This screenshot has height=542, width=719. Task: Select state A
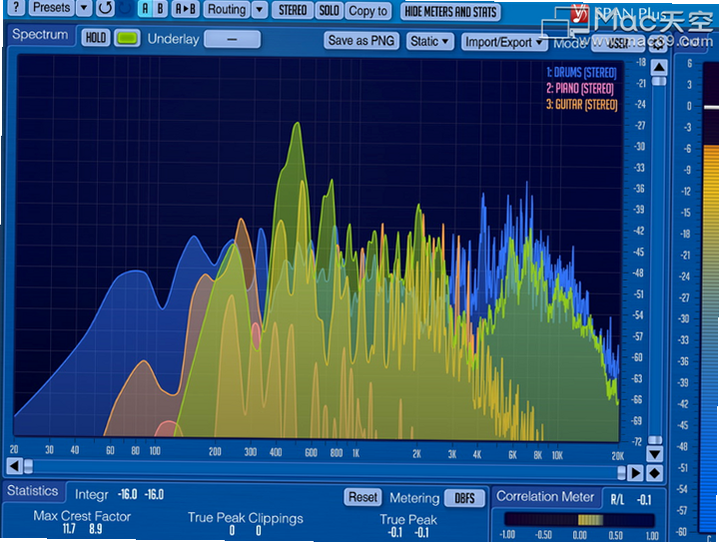click(x=145, y=9)
